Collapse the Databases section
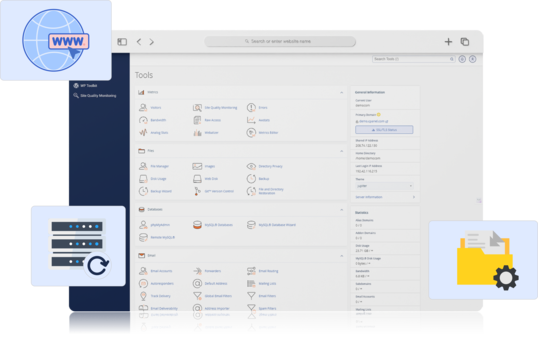The width and height of the screenshot is (538, 363). (x=341, y=210)
